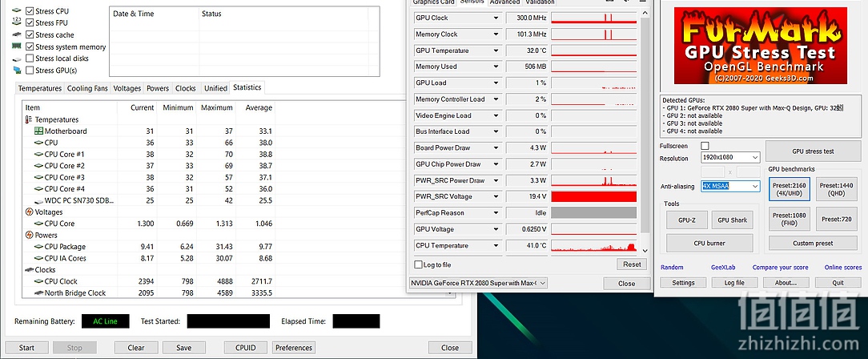Click the CPU Core voltage row icon
Image resolution: width=868 pixels, height=359 pixels.
pos(38,224)
